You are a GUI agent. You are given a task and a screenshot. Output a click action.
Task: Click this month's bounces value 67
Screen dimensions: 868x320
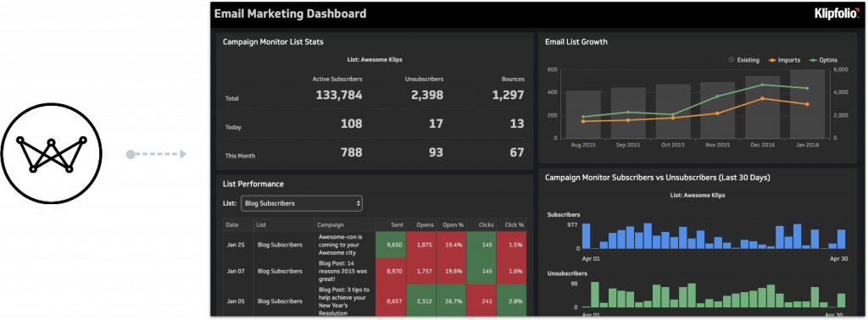[517, 152]
